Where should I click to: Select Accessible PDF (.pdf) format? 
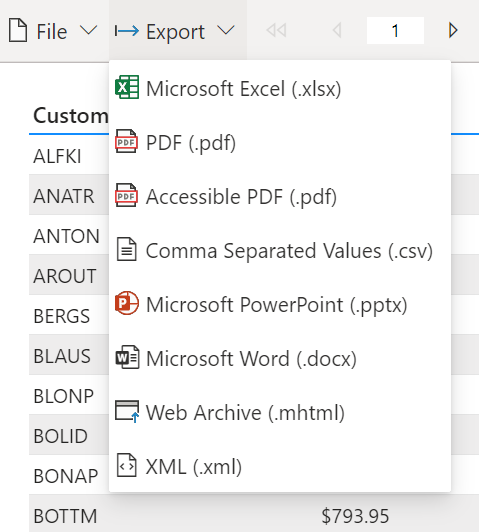(280, 196)
